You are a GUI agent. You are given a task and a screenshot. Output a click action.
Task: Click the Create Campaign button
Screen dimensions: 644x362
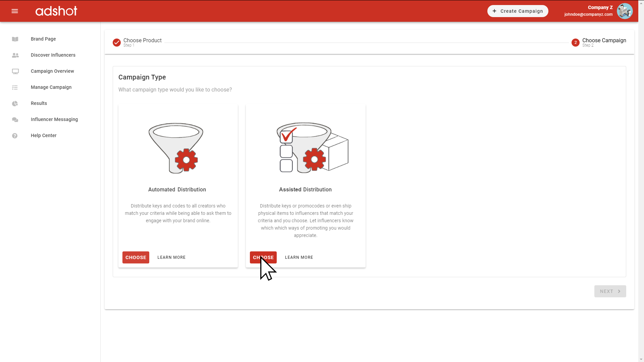[518, 11]
